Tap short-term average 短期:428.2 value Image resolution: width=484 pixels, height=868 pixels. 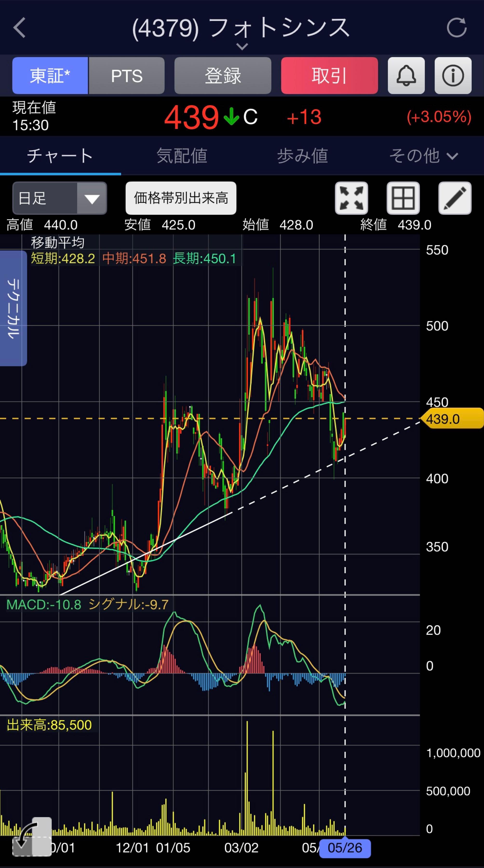pyautogui.click(x=63, y=258)
